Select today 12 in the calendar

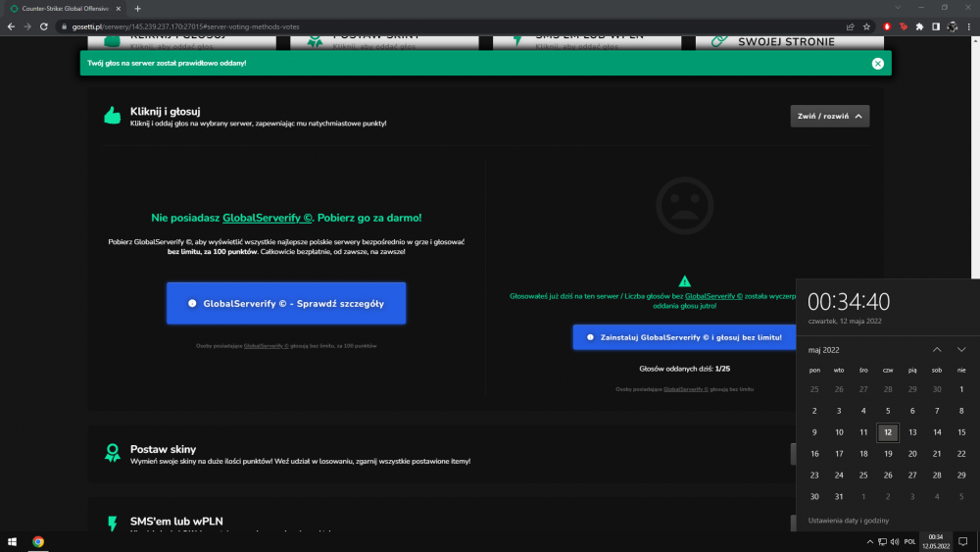[888, 432]
